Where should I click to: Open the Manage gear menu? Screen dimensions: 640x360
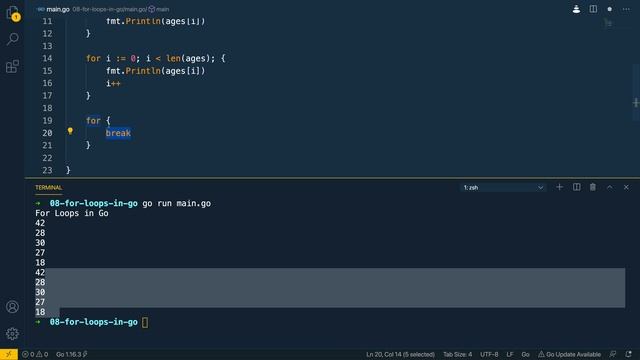[12, 334]
